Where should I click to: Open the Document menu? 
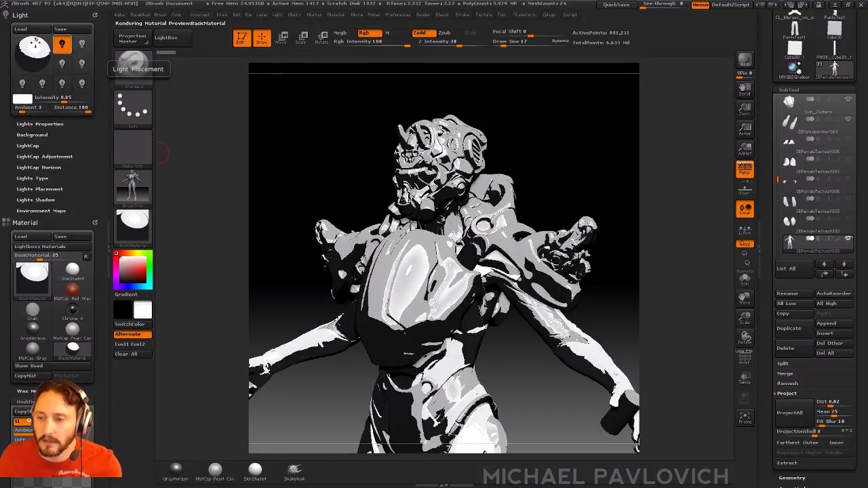pos(199,14)
